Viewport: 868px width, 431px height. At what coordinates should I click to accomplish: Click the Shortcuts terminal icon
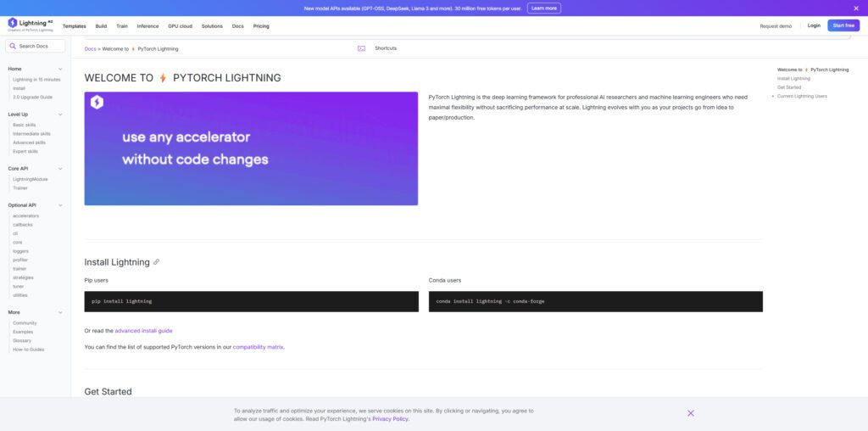click(361, 48)
